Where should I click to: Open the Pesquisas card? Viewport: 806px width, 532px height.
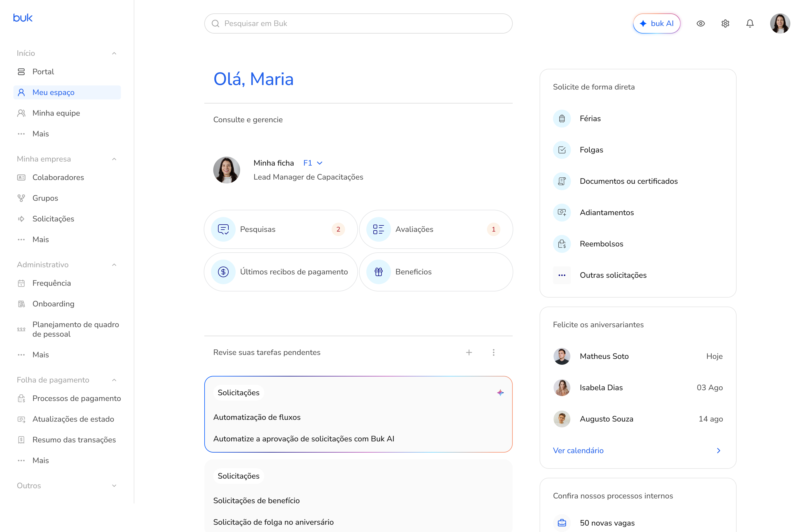point(281,229)
